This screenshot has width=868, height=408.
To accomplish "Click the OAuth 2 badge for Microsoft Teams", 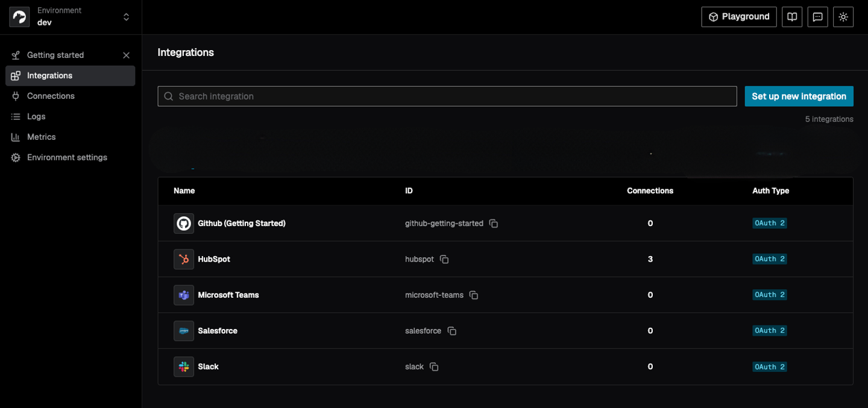I will coord(770,295).
